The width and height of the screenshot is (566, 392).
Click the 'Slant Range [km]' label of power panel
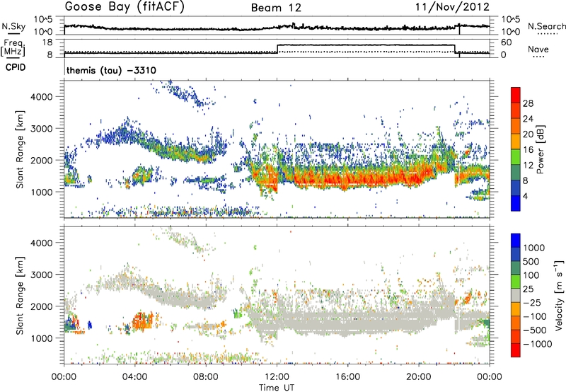pyautogui.click(x=20, y=149)
